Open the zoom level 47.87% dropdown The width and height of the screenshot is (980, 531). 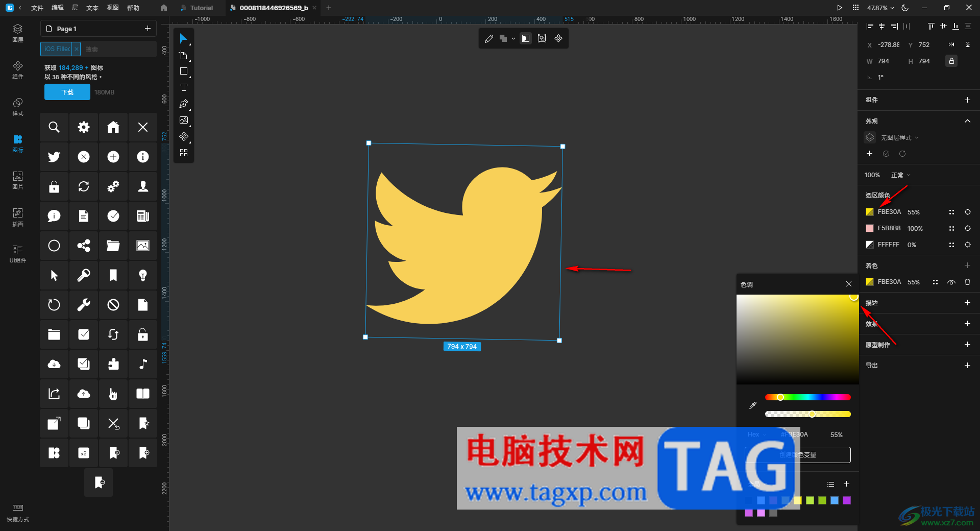[880, 8]
